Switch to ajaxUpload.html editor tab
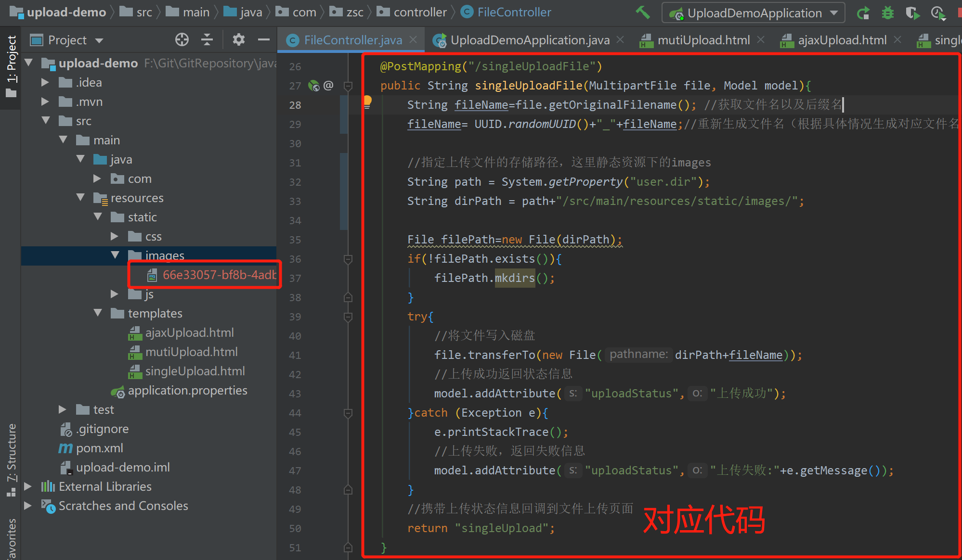Image resolution: width=962 pixels, height=560 pixels. tap(842, 40)
